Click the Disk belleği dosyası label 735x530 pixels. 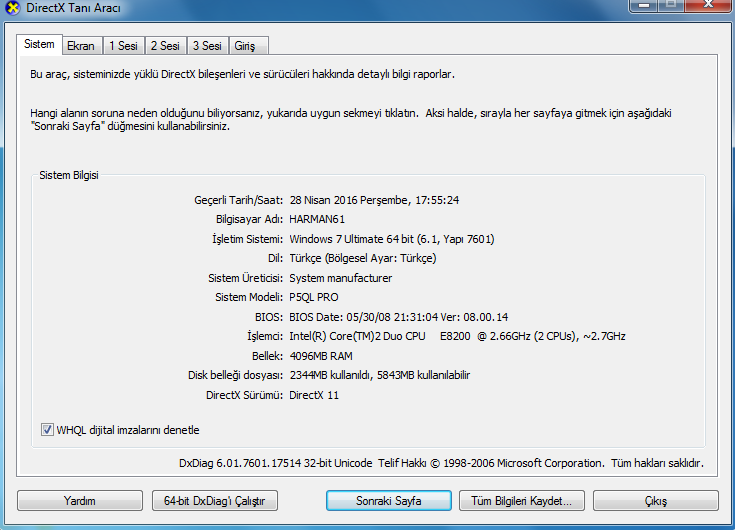pos(235,375)
